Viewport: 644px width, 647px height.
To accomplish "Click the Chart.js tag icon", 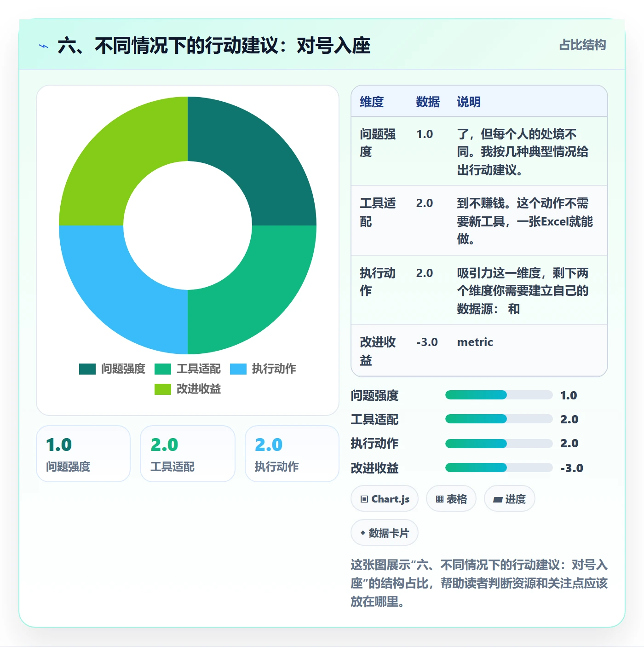I will pos(364,499).
